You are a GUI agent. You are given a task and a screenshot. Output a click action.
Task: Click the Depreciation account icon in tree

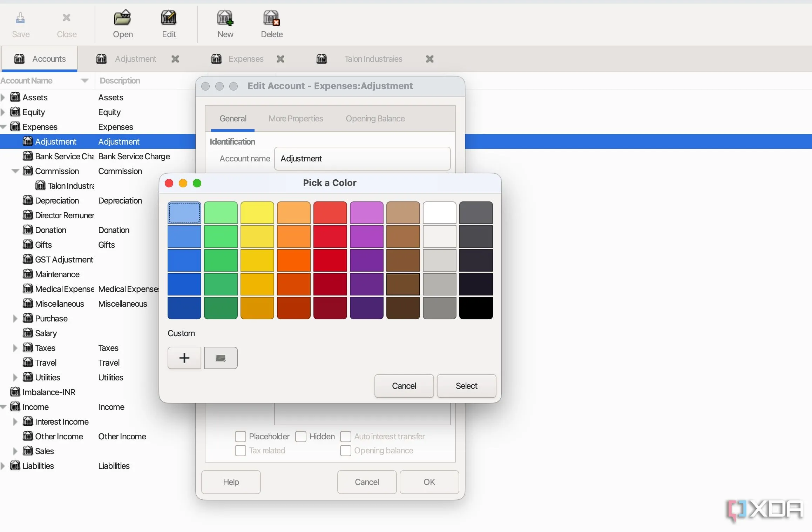(x=28, y=200)
